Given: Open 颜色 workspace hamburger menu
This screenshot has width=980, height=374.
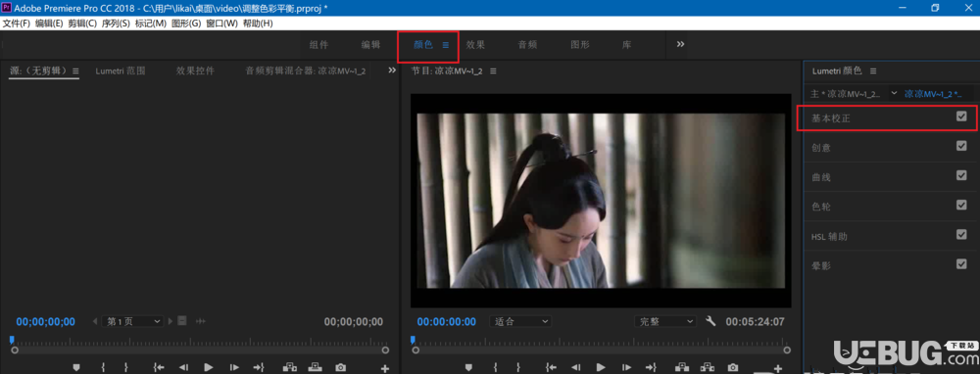Looking at the screenshot, I should (x=446, y=45).
